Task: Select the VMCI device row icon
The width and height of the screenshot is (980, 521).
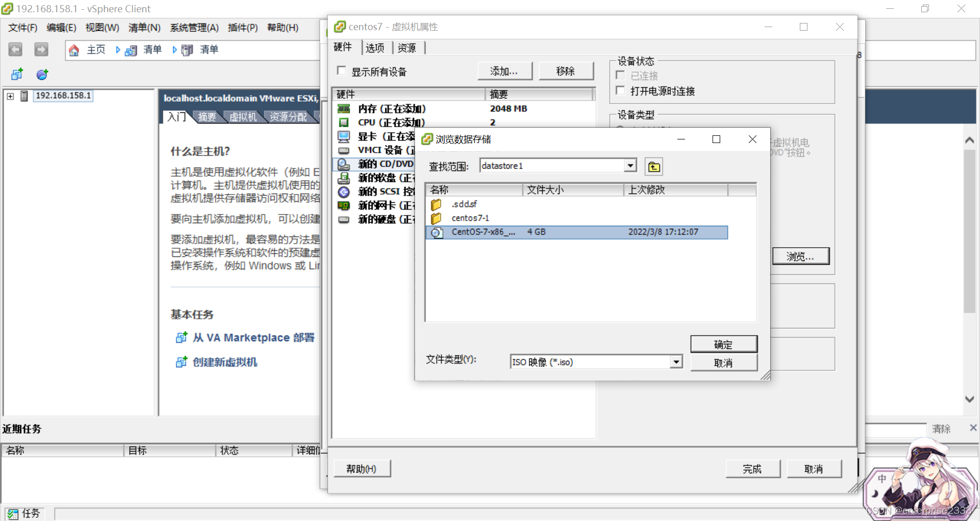Action: [x=344, y=150]
